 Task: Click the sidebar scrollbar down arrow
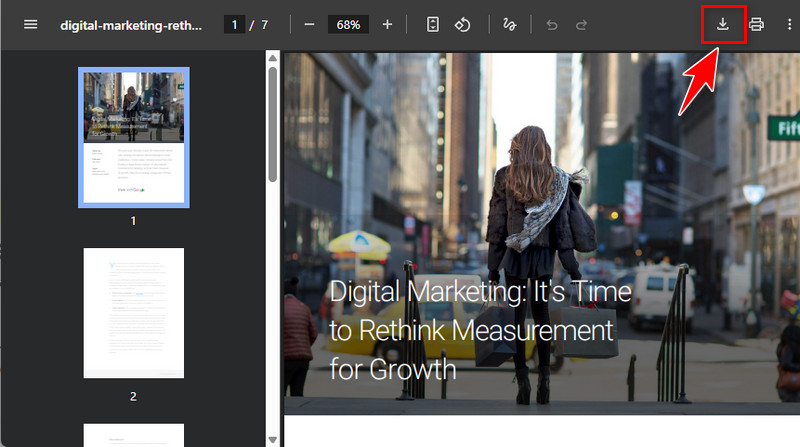(x=272, y=438)
